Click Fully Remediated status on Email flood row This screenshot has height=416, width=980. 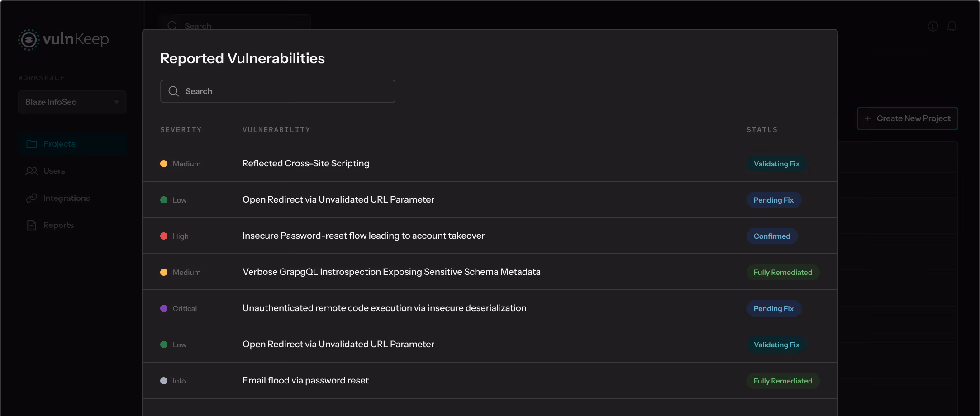tap(783, 381)
